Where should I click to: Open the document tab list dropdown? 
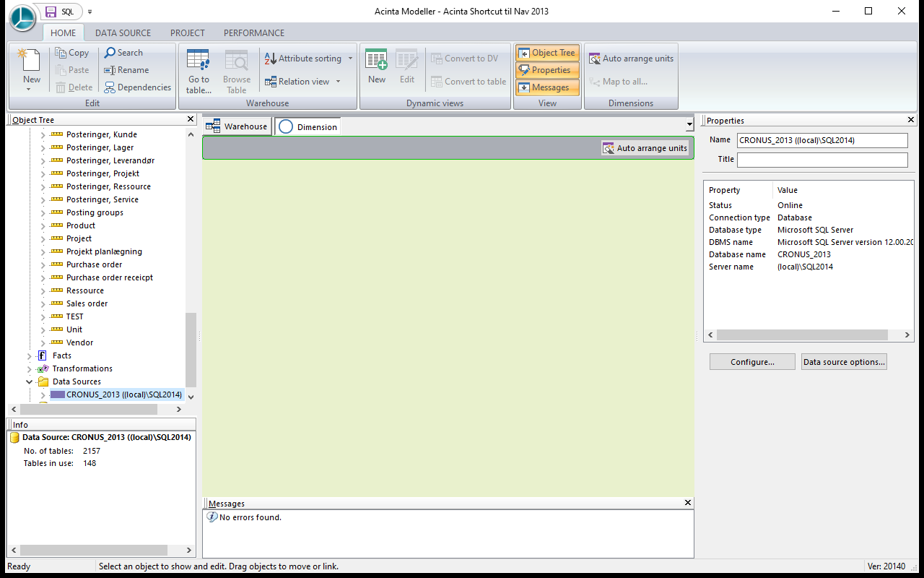tap(689, 126)
